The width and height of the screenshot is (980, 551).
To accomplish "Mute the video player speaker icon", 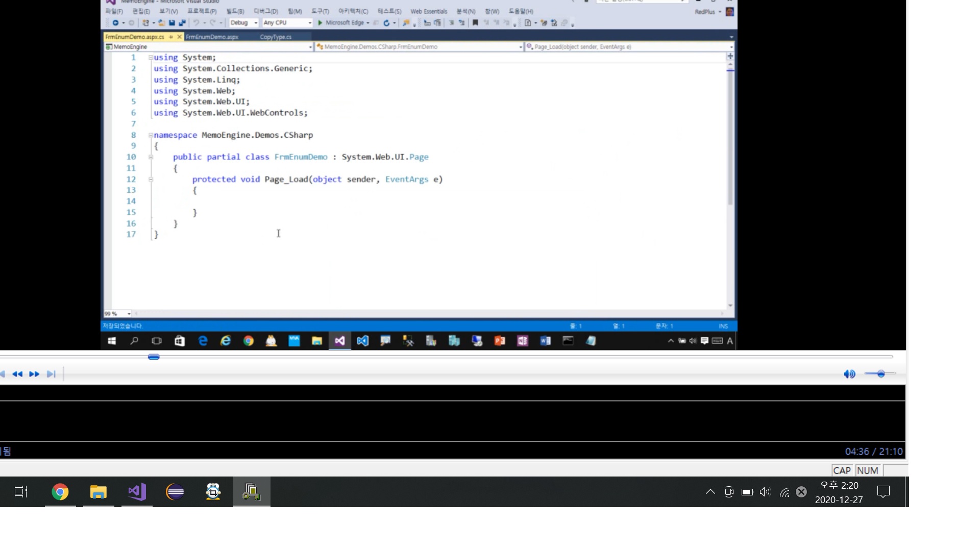I will 849,374.
